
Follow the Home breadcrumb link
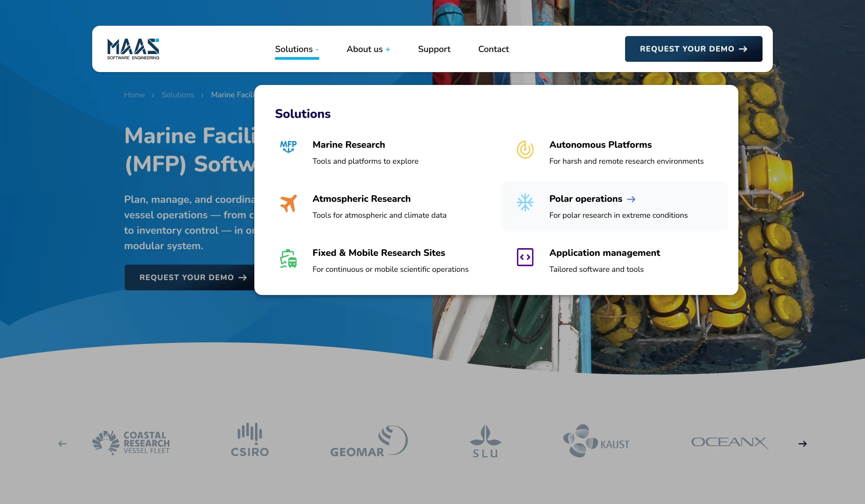[x=134, y=95]
